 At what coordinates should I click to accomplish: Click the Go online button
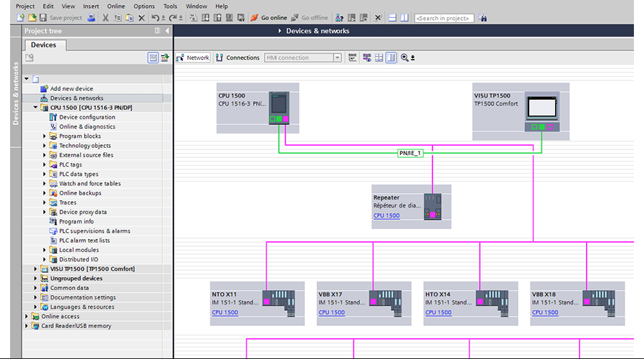269,18
